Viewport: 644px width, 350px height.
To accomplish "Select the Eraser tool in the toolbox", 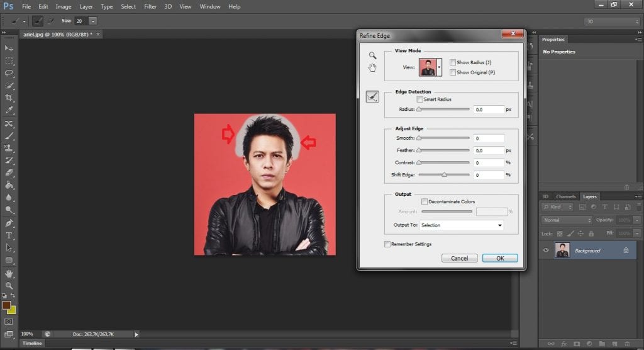I will click(x=9, y=172).
